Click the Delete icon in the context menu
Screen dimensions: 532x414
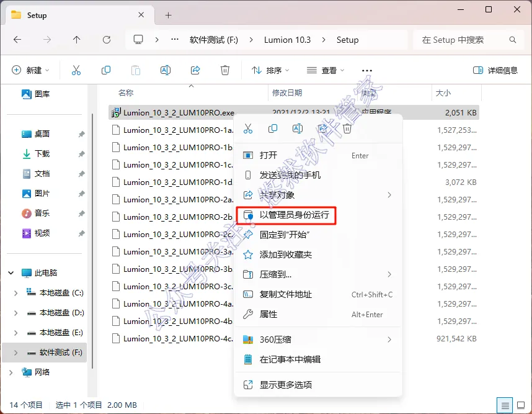(x=347, y=128)
